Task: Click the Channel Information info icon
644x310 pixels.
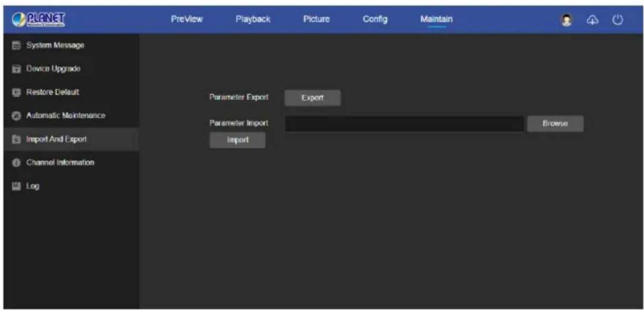Action: (x=16, y=162)
